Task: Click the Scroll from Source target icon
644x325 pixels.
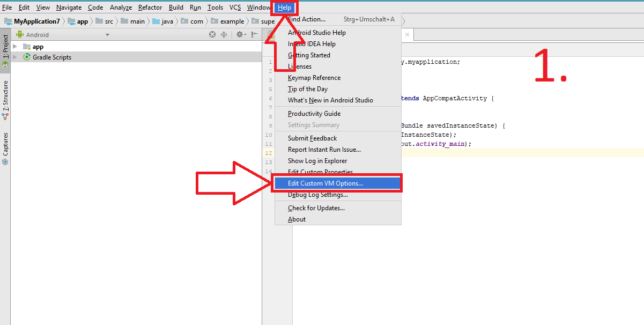Action: 212,34
